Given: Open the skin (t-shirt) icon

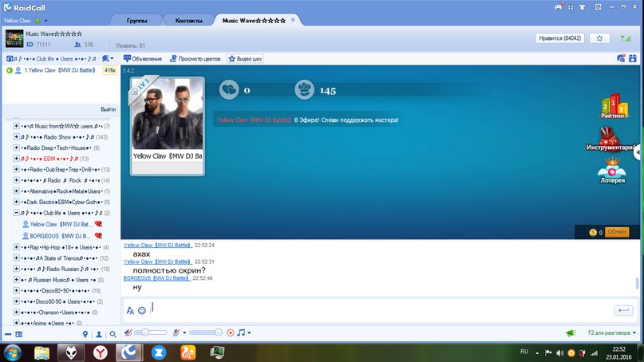Looking at the screenshot, I should point(582,7).
